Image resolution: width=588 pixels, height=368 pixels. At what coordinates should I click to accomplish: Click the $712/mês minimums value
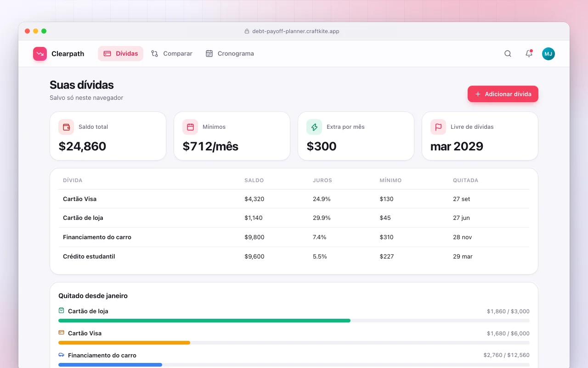210,146
